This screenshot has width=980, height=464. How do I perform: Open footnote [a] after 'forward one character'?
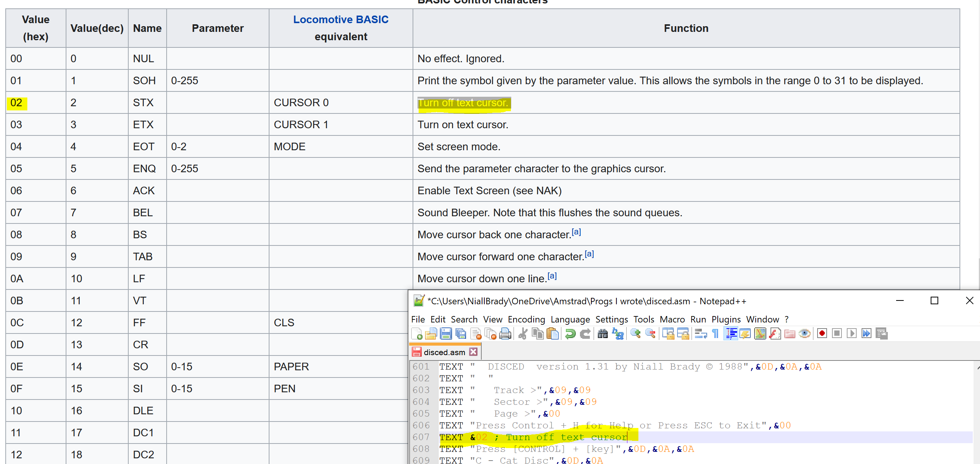pos(589,254)
